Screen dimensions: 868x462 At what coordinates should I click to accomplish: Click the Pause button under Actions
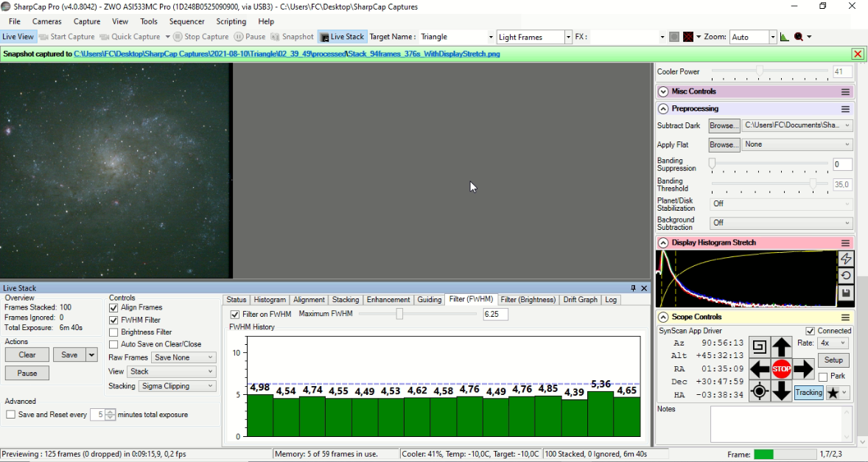(x=27, y=374)
